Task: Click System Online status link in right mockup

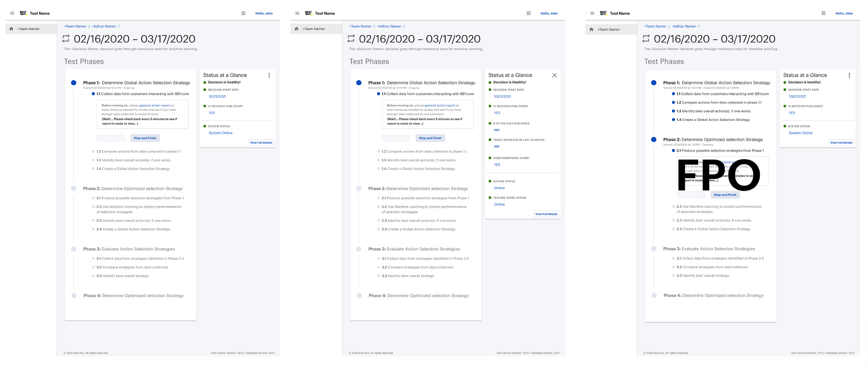Action: [x=801, y=133]
